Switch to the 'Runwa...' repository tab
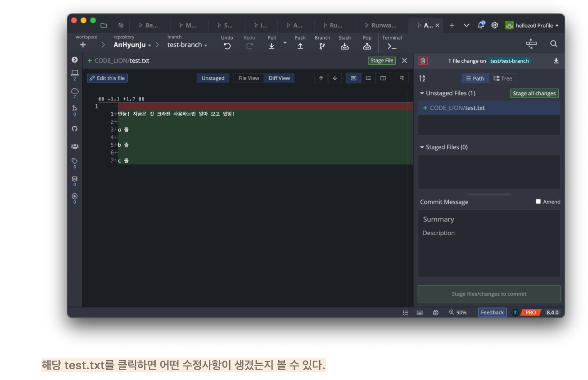588x380 pixels. point(381,26)
